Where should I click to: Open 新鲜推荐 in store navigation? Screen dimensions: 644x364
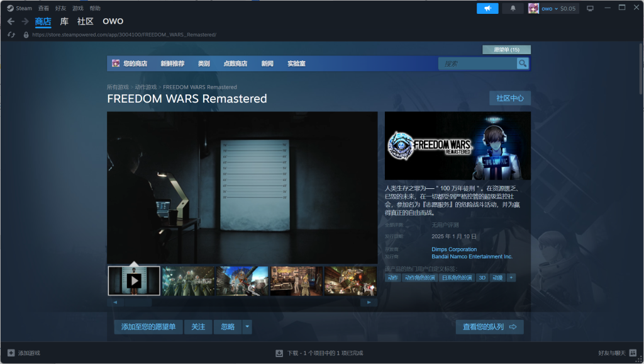pyautogui.click(x=172, y=64)
